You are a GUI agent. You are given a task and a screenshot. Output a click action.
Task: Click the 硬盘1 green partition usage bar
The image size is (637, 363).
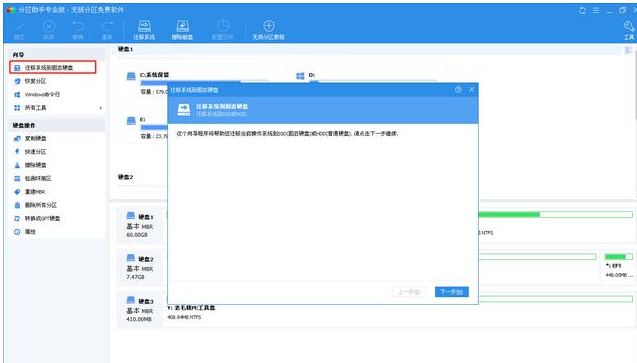(555, 214)
